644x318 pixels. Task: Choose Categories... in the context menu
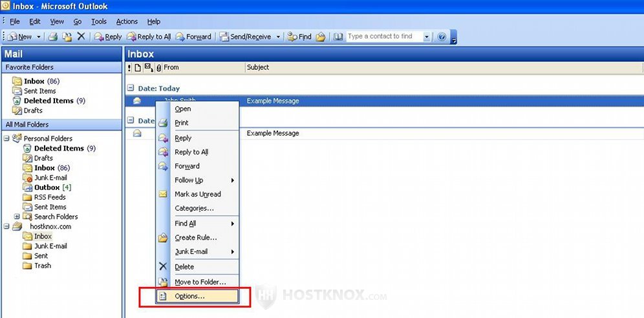198,208
